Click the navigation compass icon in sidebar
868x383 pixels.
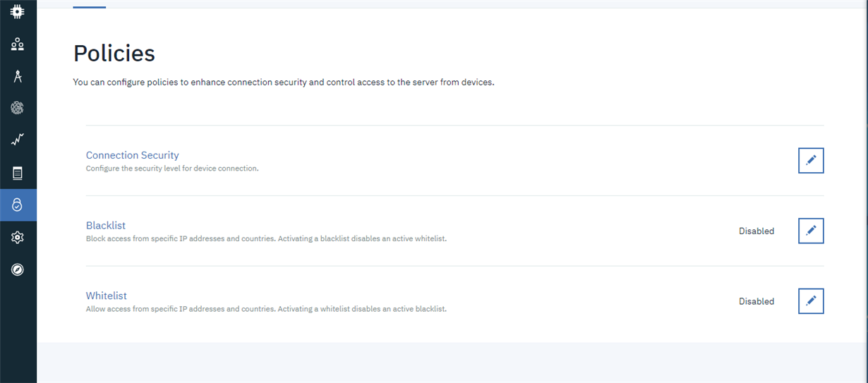pos(18,269)
